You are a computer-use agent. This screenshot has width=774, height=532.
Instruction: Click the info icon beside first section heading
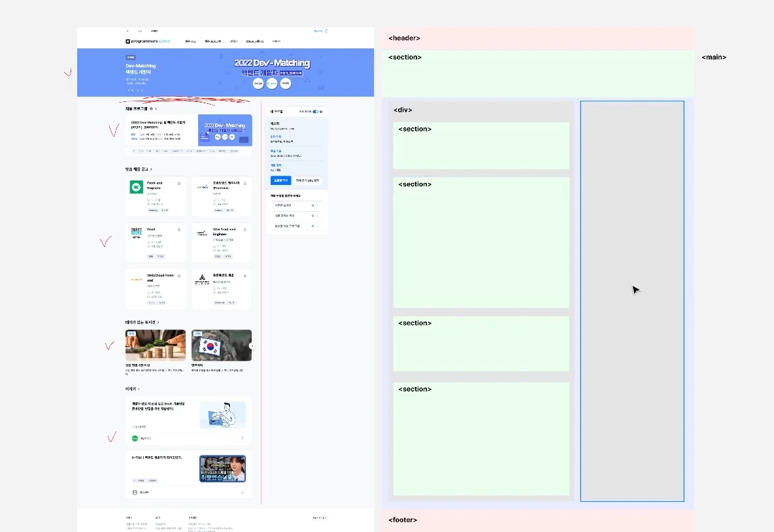pyautogui.click(x=151, y=108)
